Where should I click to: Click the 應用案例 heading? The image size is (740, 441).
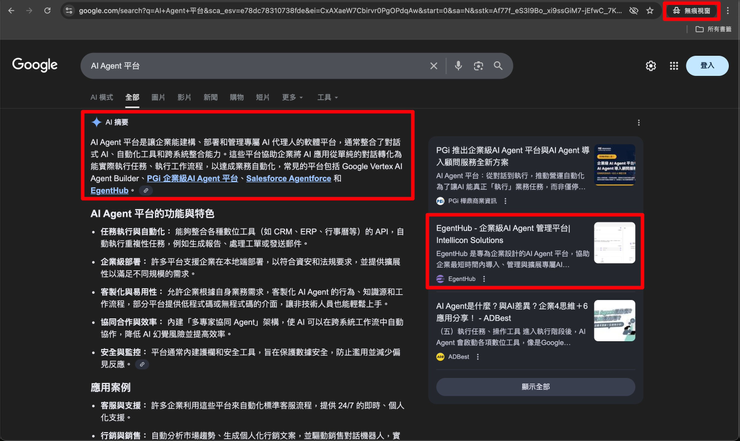tap(110, 388)
